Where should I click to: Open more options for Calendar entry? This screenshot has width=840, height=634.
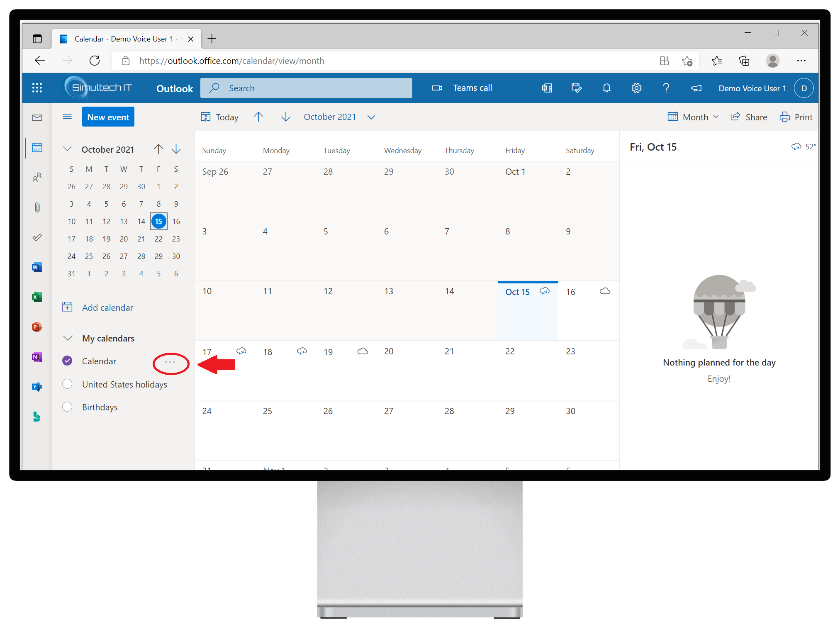(x=170, y=362)
